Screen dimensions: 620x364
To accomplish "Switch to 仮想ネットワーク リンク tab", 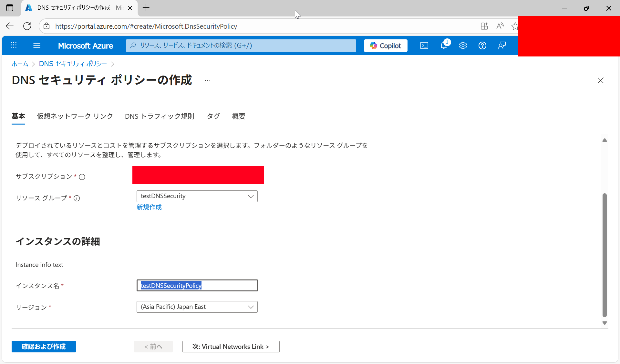I will point(75,116).
